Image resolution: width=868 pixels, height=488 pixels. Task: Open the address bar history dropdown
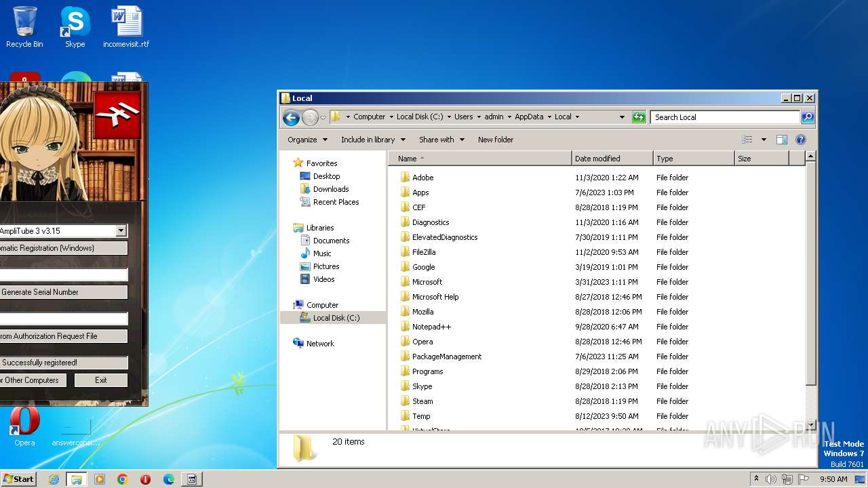(x=622, y=117)
